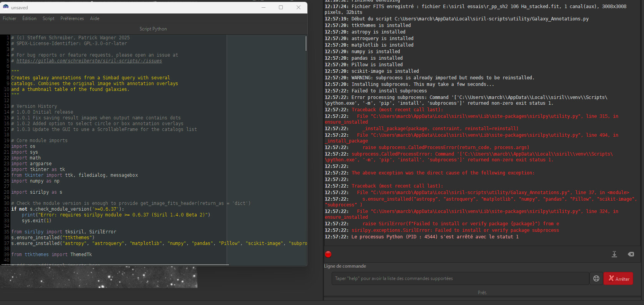Click the 'Prêt.' status text
This screenshot has height=305, width=644.
(x=482, y=293)
